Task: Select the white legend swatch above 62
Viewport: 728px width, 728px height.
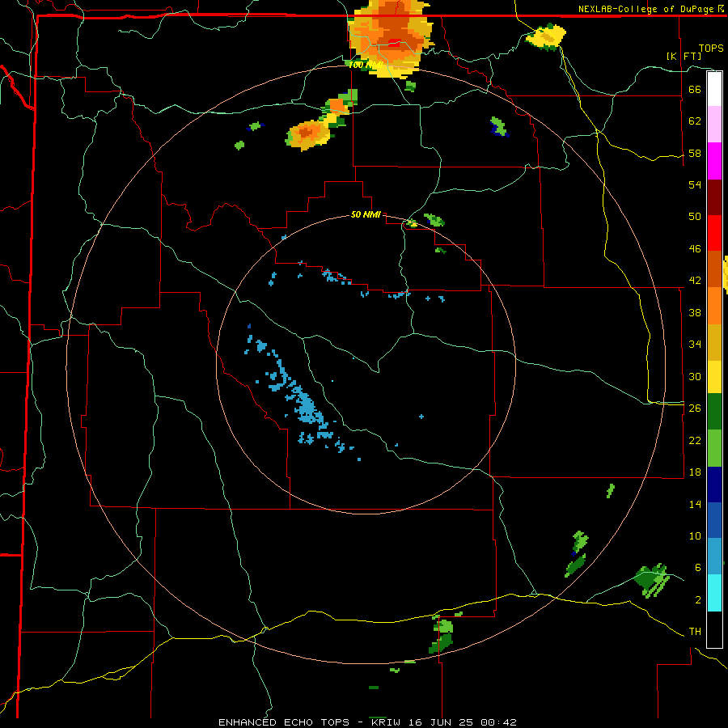Action: (714, 89)
